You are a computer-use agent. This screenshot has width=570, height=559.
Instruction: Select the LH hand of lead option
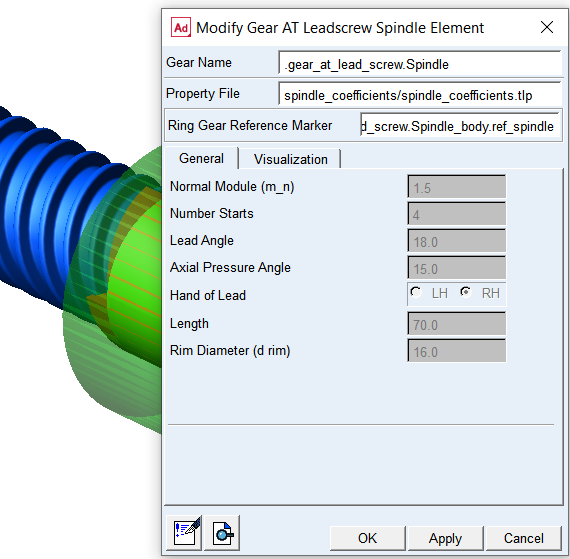pyautogui.click(x=416, y=293)
